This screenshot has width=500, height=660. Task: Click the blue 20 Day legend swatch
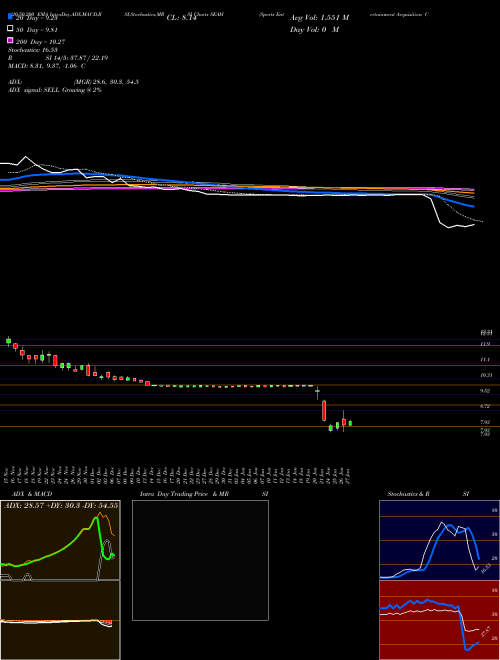point(10,17)
